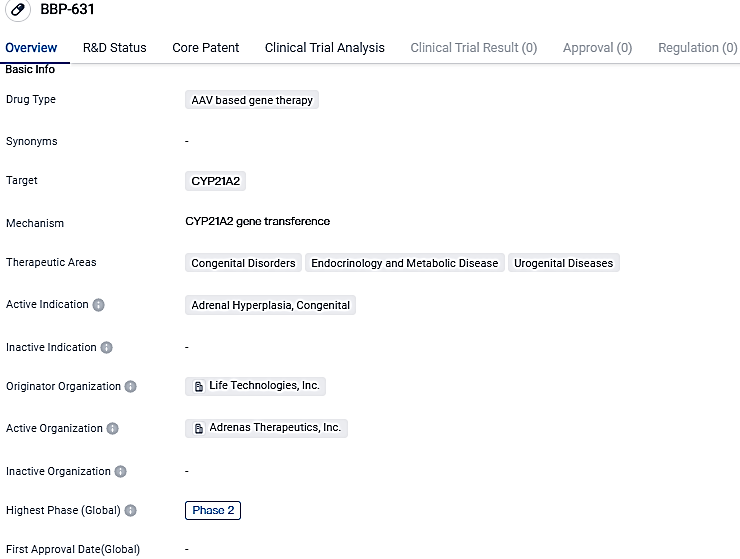Select Endocrinology and Metabolic Disease tag
Viewport: 740px width, 559px height.
coord(404,263)
